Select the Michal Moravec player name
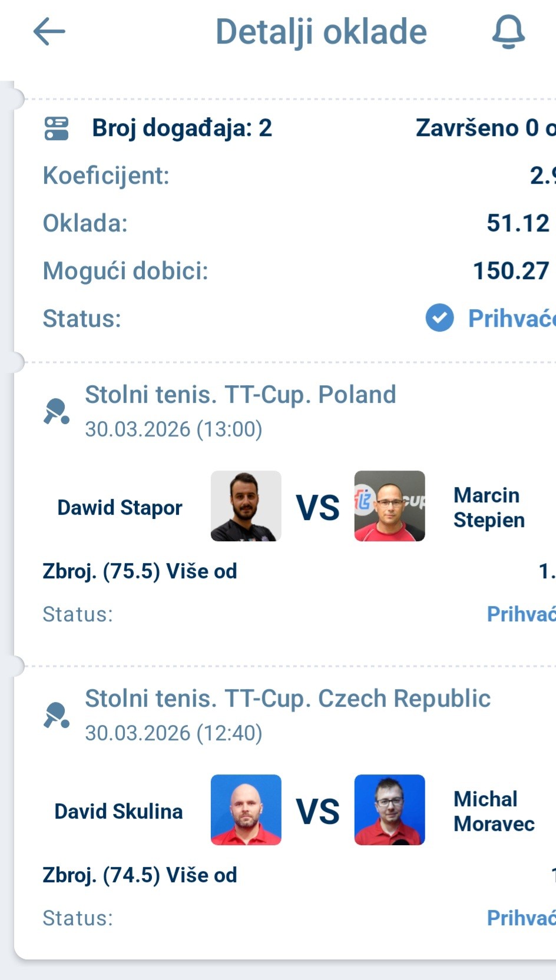The width and height of the screenshot is (556, 980). click(494, 812)
